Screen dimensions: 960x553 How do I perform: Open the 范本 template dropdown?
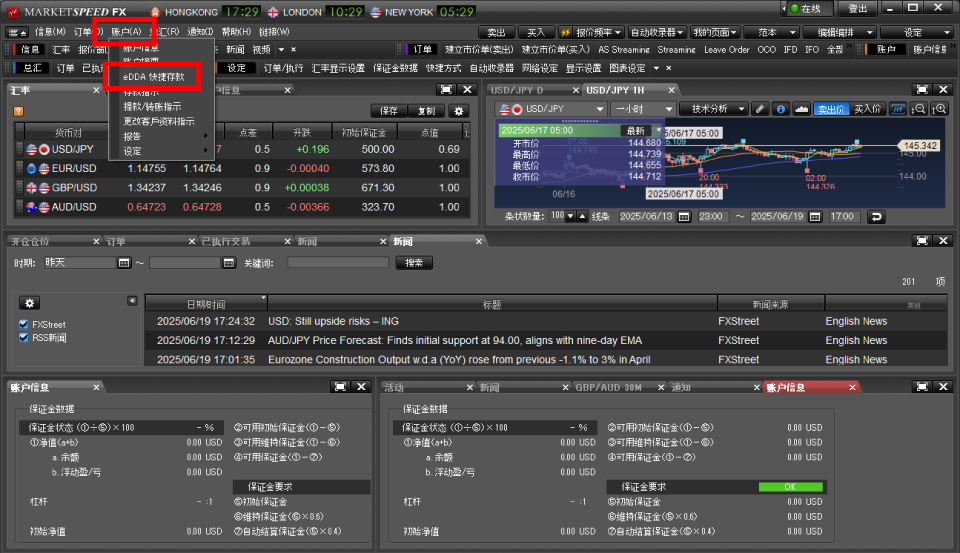772,32
